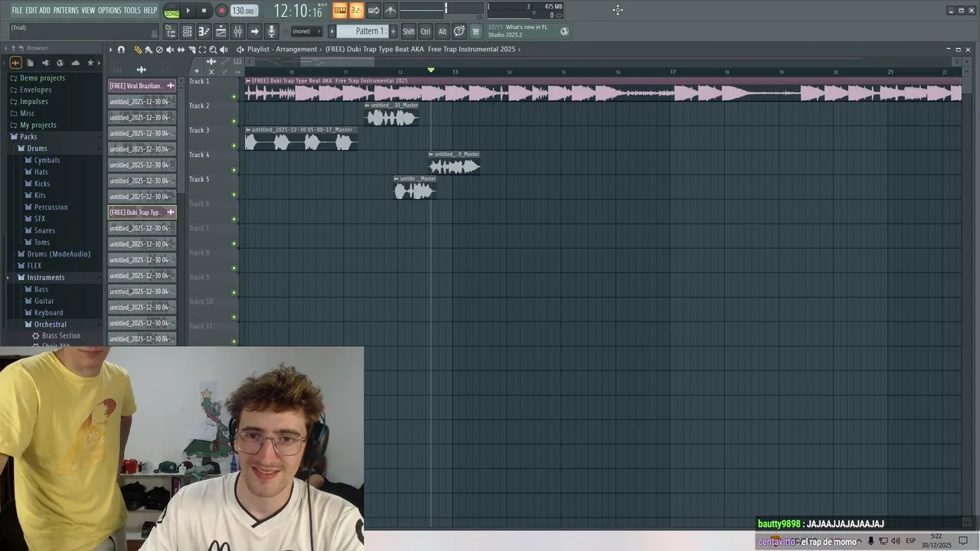Open the ADD menu
This screenshot has width=980, height=551.
tap(45, 10)
